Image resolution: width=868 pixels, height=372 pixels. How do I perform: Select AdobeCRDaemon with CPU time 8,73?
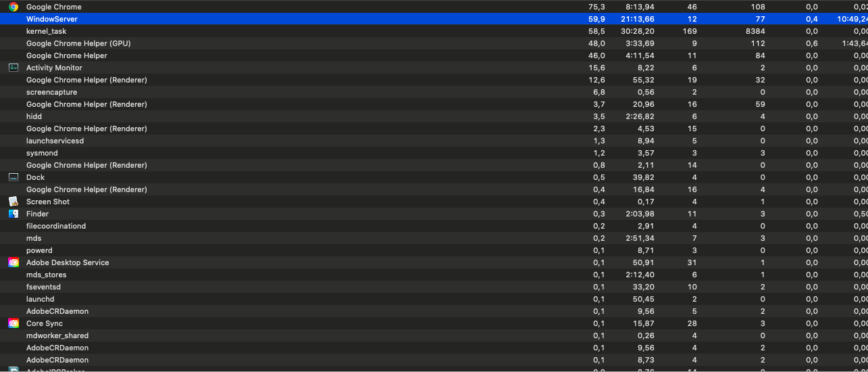pos(57,360)
